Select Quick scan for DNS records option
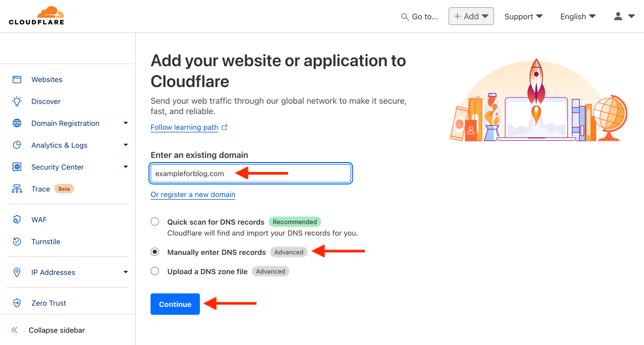 [x=155, y=221]
